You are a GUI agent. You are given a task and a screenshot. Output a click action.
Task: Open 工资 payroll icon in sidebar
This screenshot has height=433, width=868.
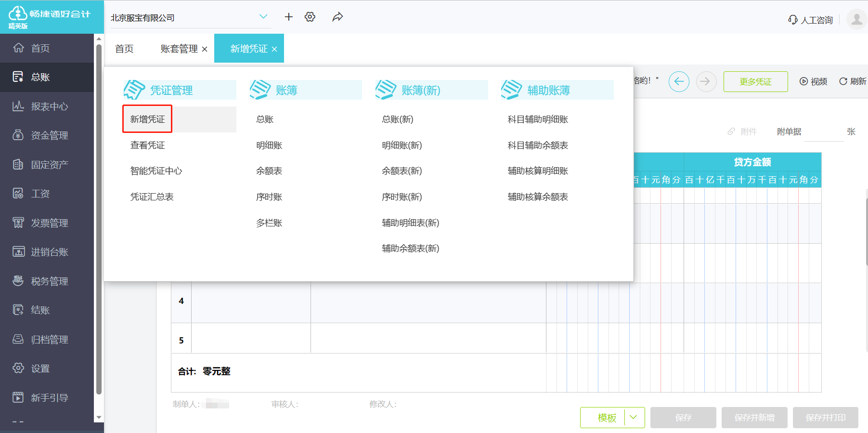pyautogui.click(x=18, y=194)
